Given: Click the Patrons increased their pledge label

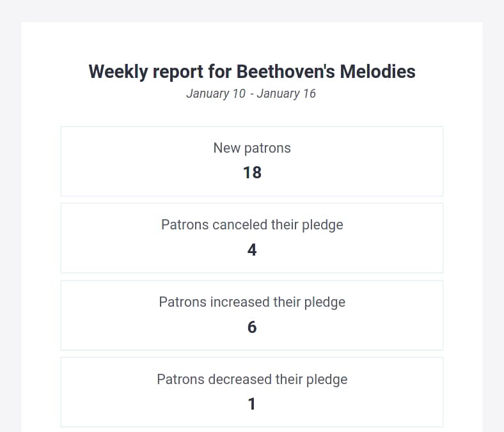Looking at the screenshot, I should point(252,302).
